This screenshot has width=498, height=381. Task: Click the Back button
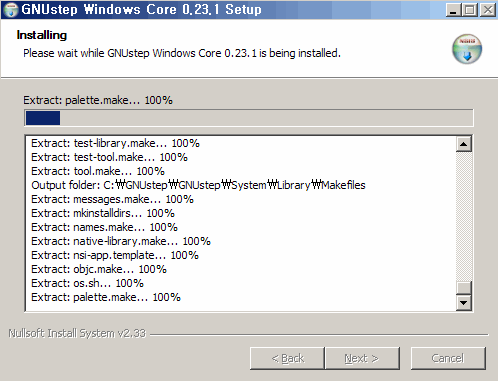[287, 358]
